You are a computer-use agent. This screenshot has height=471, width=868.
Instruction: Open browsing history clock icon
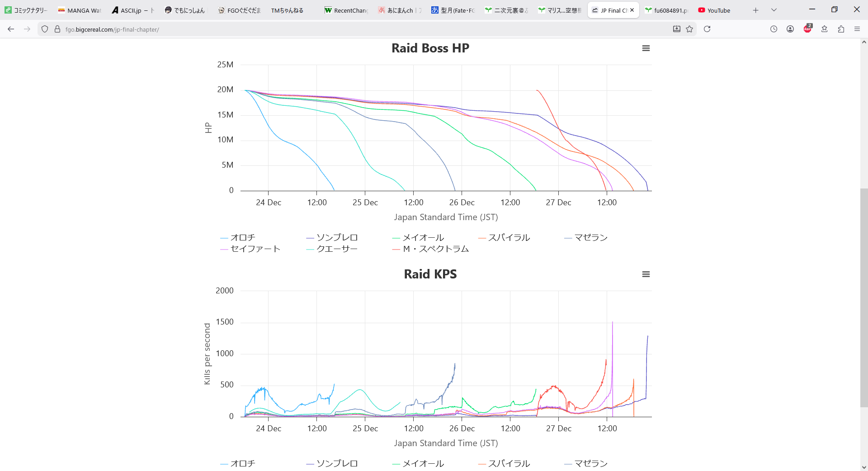(x=774, y=29)
